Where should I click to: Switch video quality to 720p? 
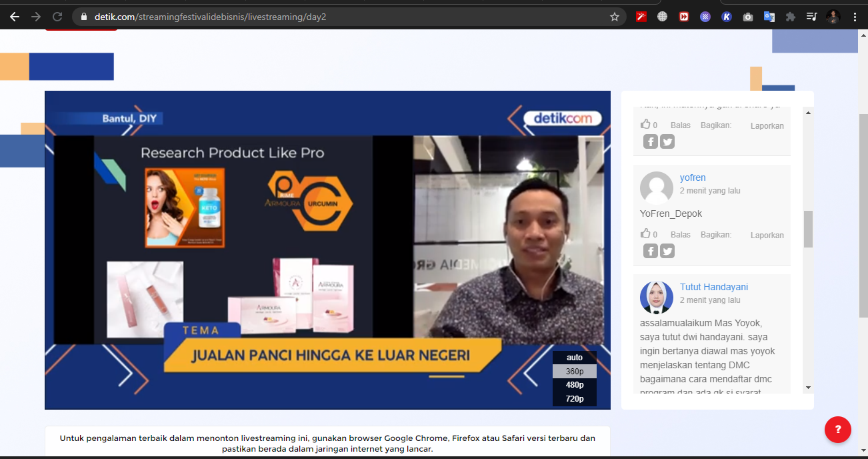[574, 399]
